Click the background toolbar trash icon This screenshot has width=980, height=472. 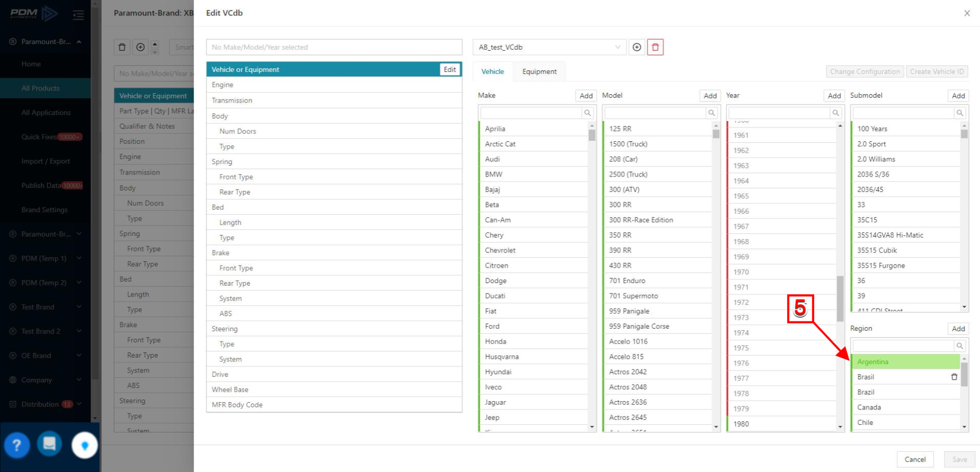122,47
